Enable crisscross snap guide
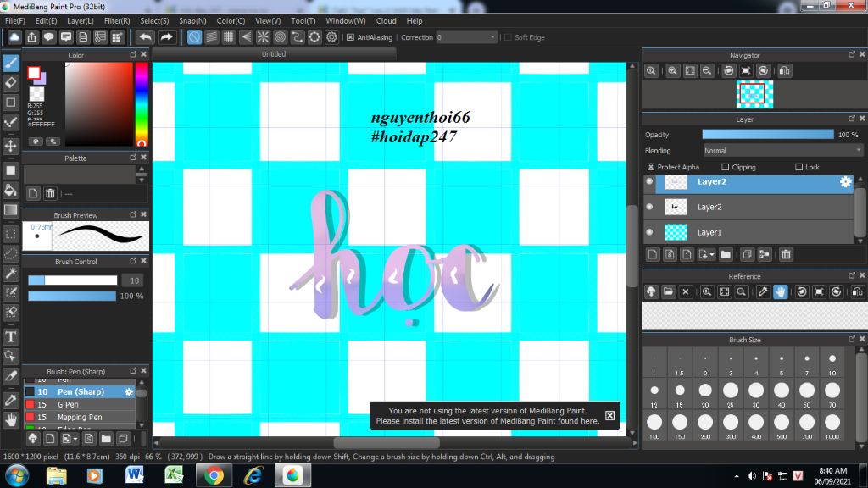Viewport: 868px width, 488px height. coord(229,37)
